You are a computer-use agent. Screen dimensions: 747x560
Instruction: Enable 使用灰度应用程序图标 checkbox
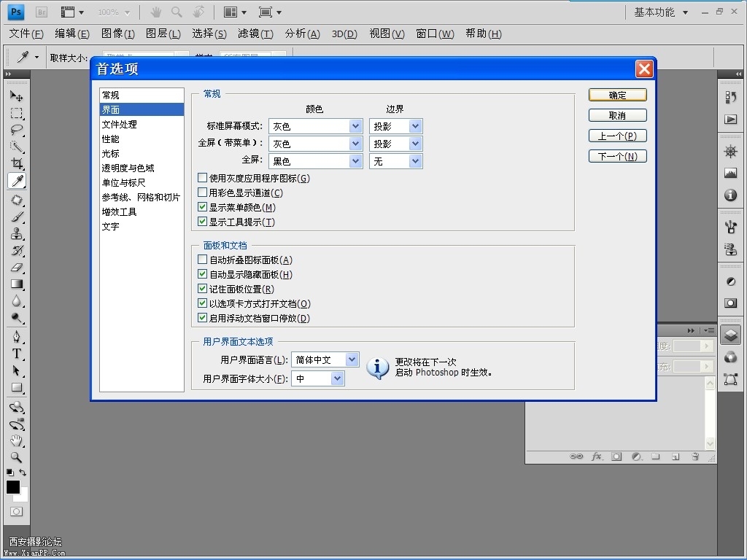point(203,178)
